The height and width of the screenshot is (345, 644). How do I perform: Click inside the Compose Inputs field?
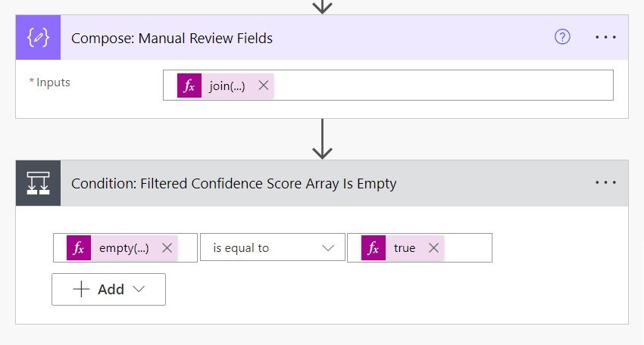[x=443, y=85]
